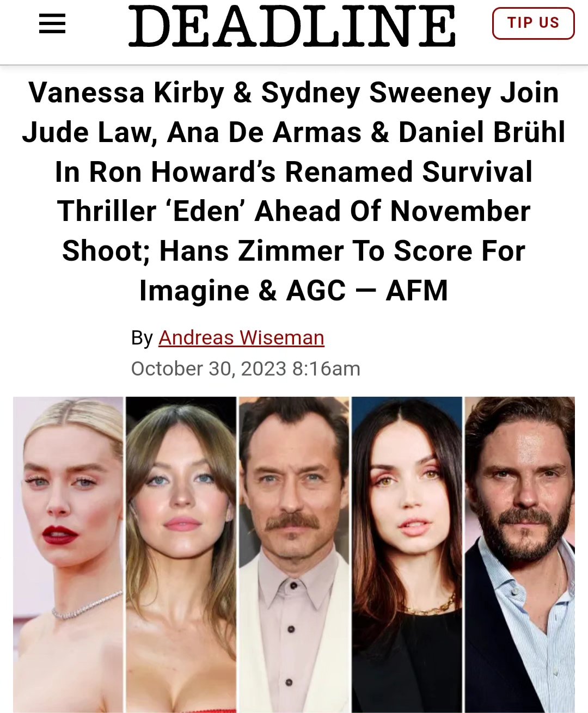588x713 pixels.
Task: Open author Andreas Wiseman's page
Action: click(x=241, y=338)
